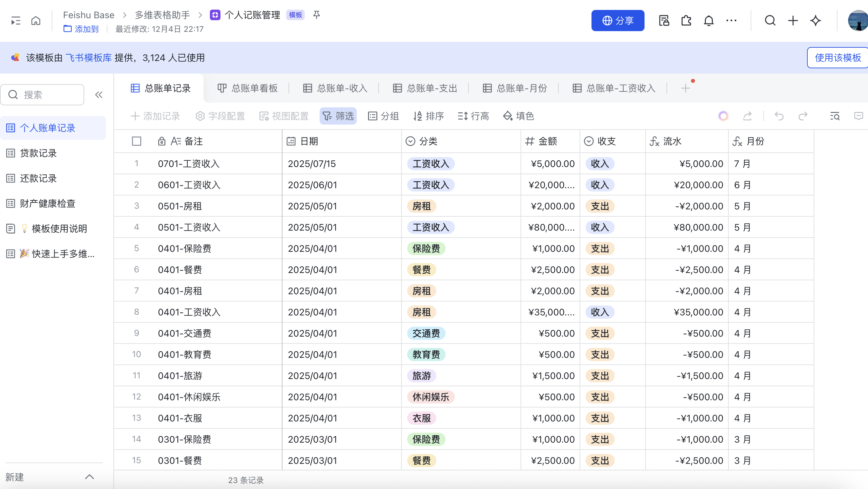The image size is (868, 489).
Task: Open the extensions puzzle icon
Action: click(x=686, y=21)
